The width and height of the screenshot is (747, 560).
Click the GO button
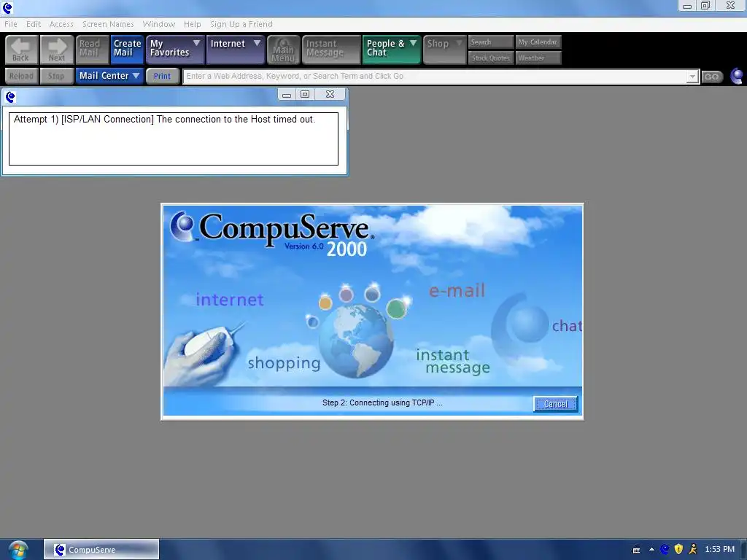(x=712, y=77)
